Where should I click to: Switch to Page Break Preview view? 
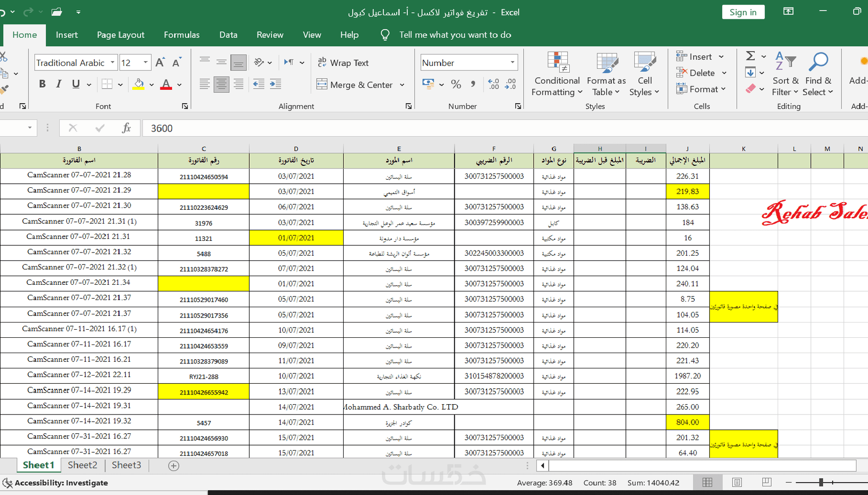click(x=766, y=482)
